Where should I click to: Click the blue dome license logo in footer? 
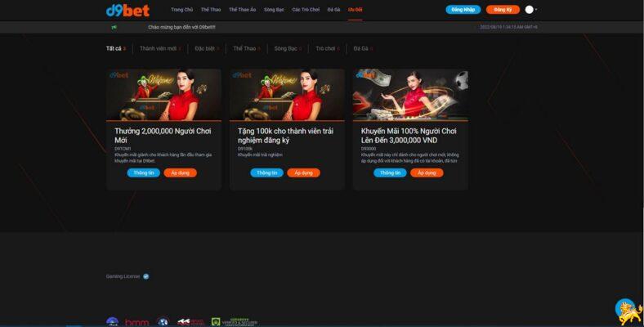112,322
